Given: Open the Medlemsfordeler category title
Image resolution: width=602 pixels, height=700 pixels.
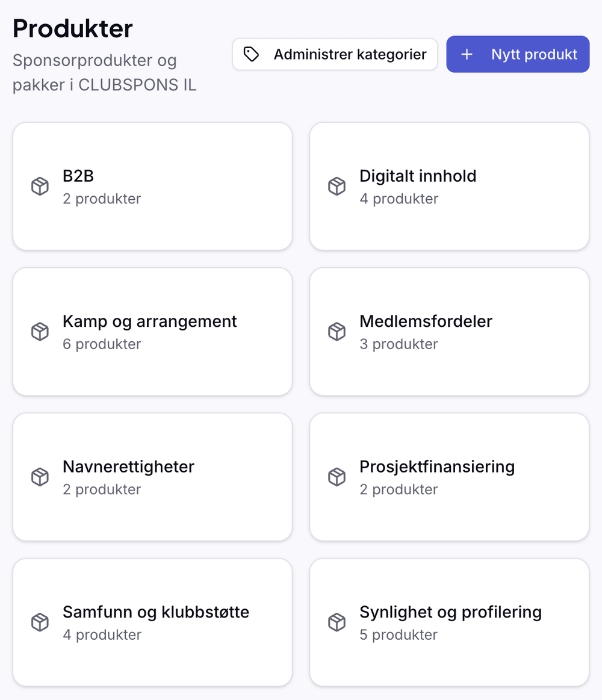Looking at the screenshot, I should (426, 321).
